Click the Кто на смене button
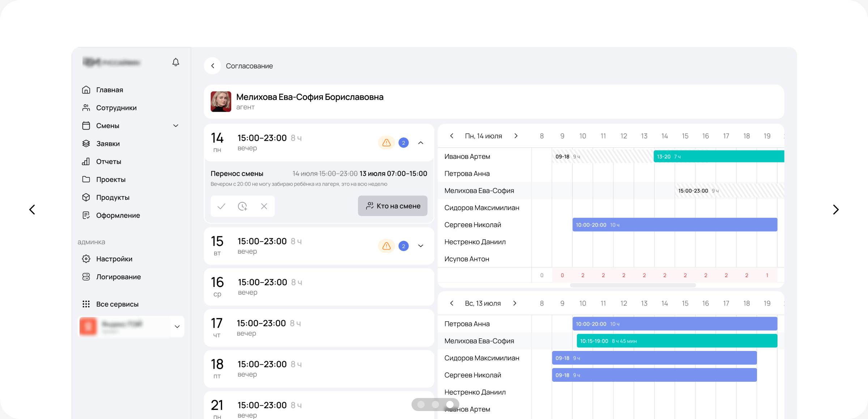Screen dimensions: 868x419 [x=393, y=206]
